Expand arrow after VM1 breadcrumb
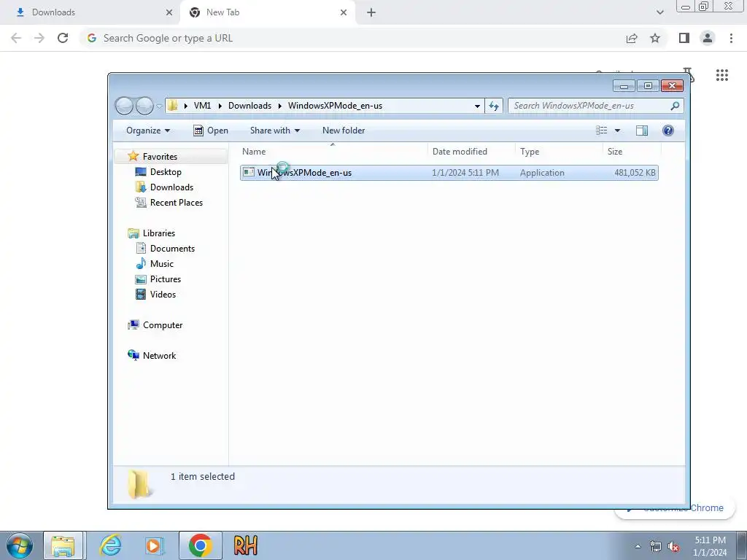Viewport: 747px width, 560px height. pyautogui.click(x=220, y=106)
